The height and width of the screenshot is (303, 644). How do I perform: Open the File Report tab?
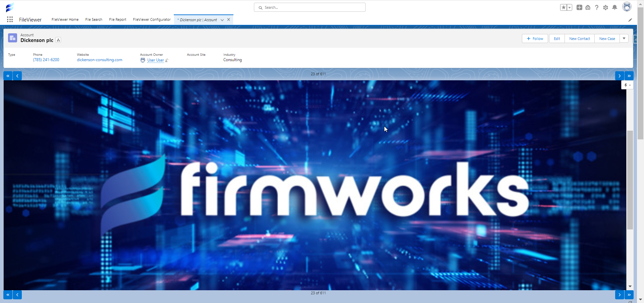pyautogui.click(x=117, y=19)
